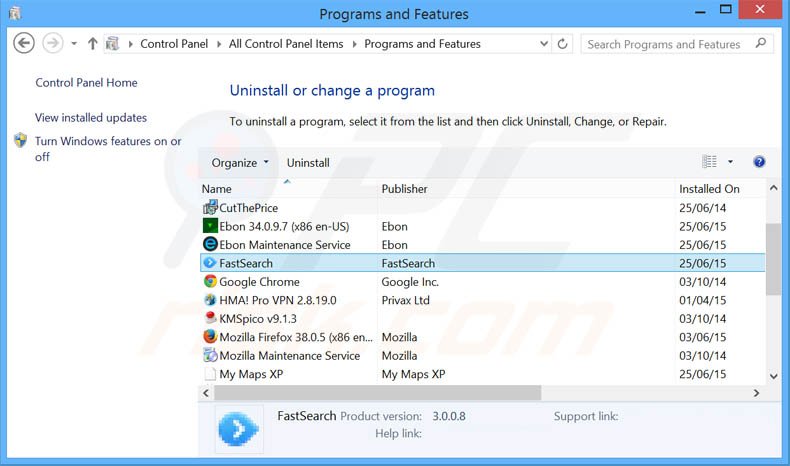The height and width of the screenshot is (466, 790).
Task: Expand chevron after All Control Panel Items
Action: point(354,44)
